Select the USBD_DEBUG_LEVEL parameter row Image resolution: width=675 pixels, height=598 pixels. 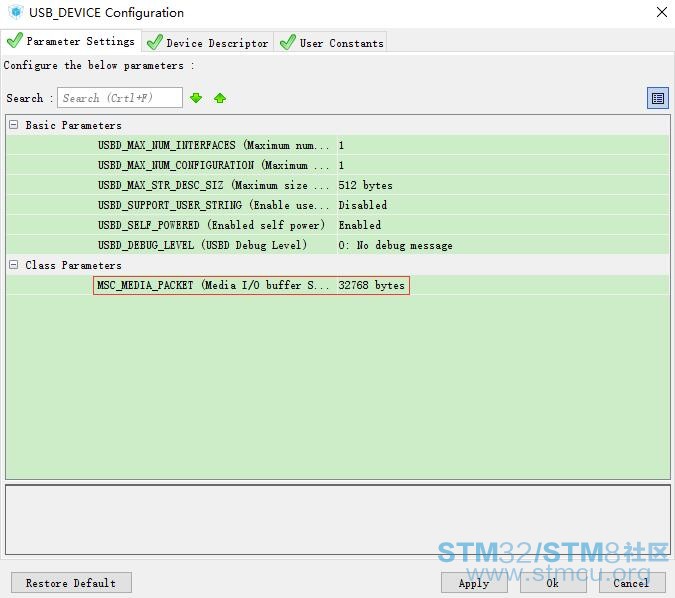(338, 245)
